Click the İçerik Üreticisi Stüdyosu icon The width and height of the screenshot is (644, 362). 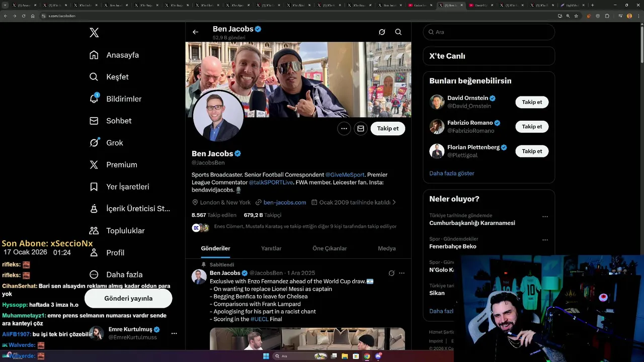point(94,208)
